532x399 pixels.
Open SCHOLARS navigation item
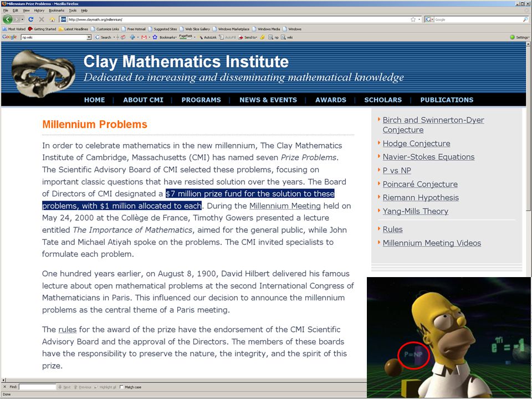(x=383, y=100)
